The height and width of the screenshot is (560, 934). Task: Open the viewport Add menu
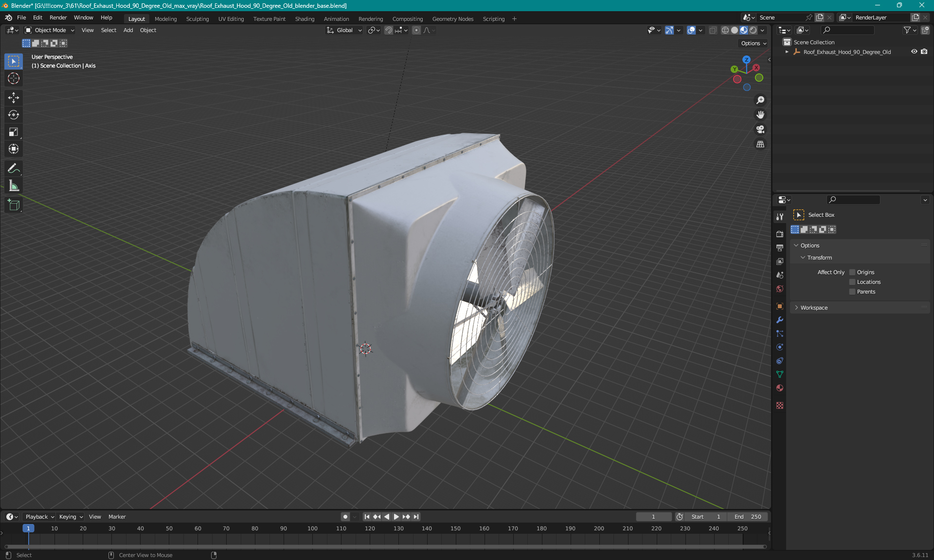point(128,30)
